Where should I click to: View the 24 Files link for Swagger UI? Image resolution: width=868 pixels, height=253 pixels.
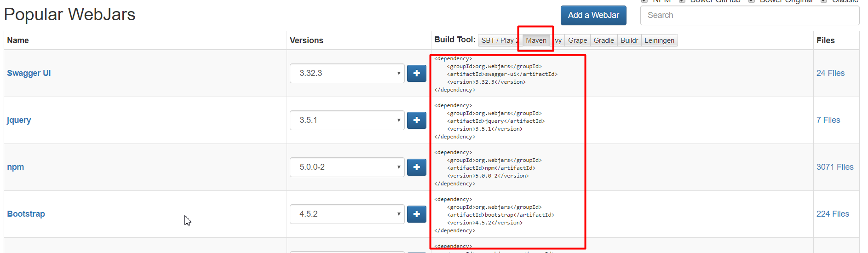tap(830, 73)
